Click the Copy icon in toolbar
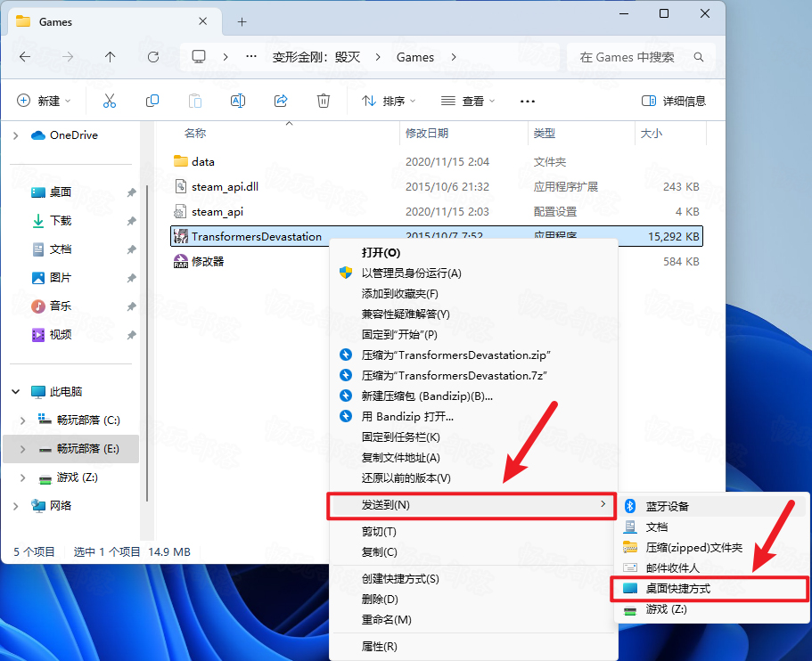The width and height of the screenshot is (812, 661). pos(152,101)
